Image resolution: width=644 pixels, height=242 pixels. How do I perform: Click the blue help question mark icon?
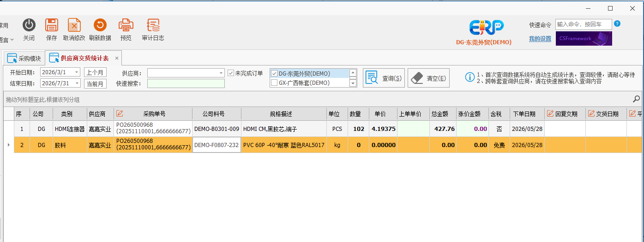coord(617,24)
